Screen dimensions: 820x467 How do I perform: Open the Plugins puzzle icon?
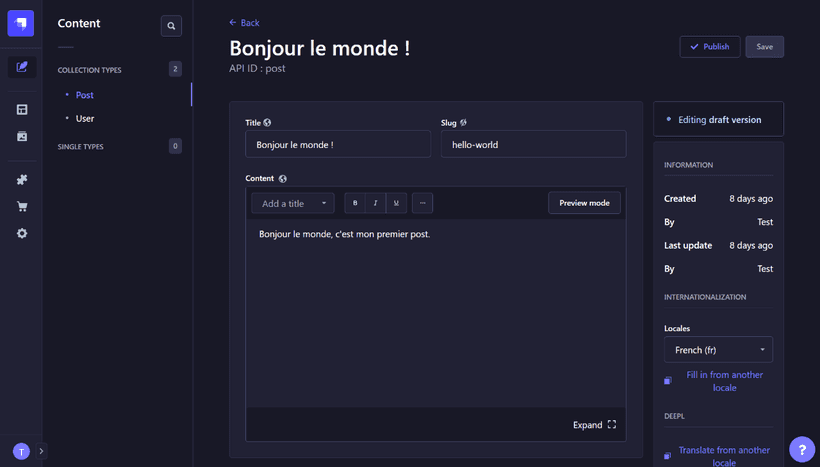pos(22,179)
